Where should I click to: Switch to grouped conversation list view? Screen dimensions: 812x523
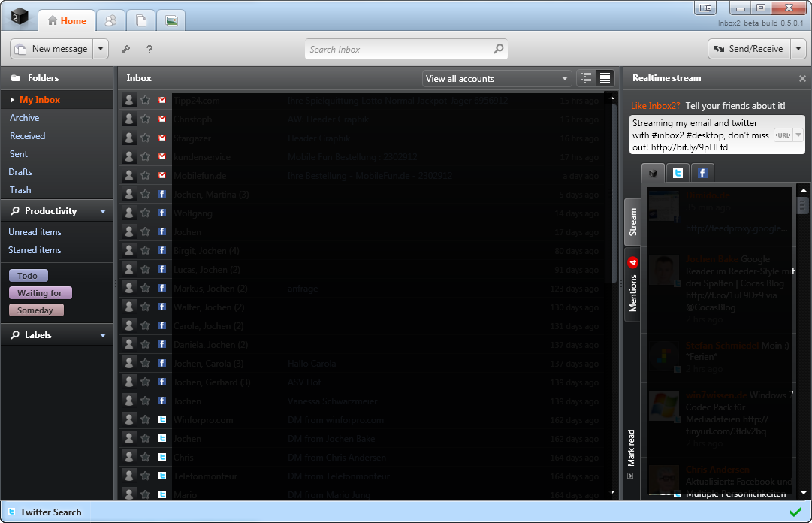click(587, 78)
